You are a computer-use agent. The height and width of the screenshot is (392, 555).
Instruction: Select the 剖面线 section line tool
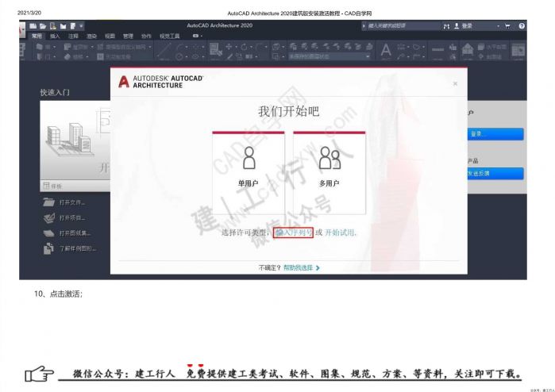click(x=490, y=56)
